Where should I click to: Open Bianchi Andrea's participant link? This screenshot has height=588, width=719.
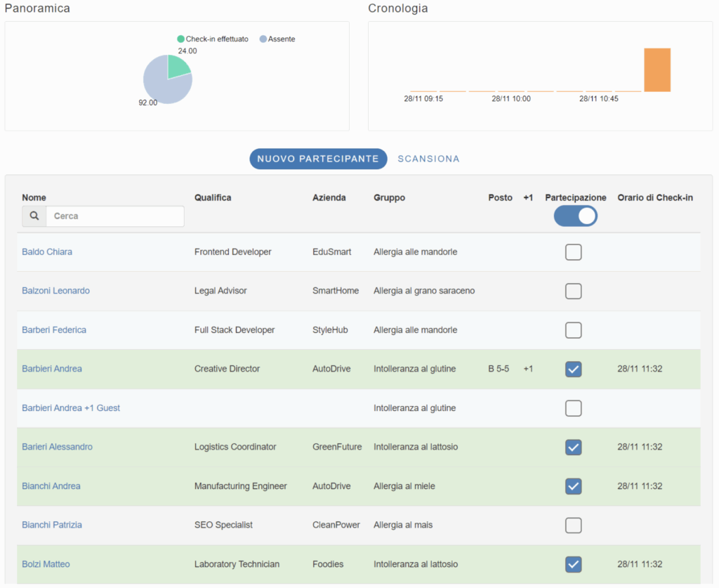tap(51, 486)
